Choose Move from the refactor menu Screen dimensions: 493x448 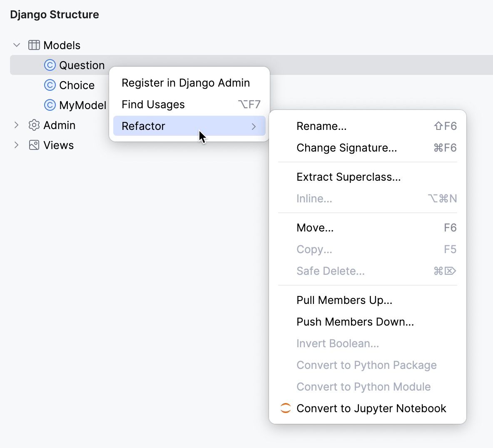point(315,227)
